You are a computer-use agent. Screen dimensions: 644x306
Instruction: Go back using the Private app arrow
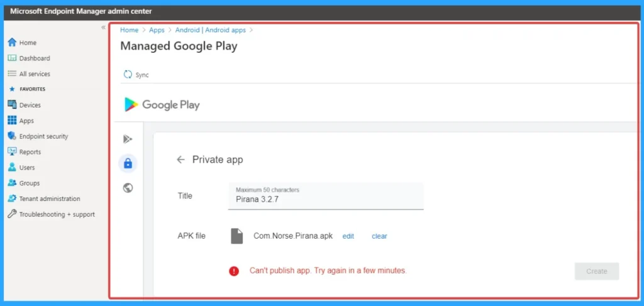point(180,160)
